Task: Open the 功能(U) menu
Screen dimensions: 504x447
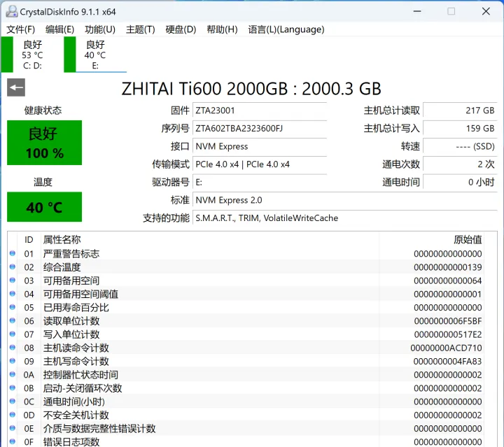Action: tap(99, 29)
